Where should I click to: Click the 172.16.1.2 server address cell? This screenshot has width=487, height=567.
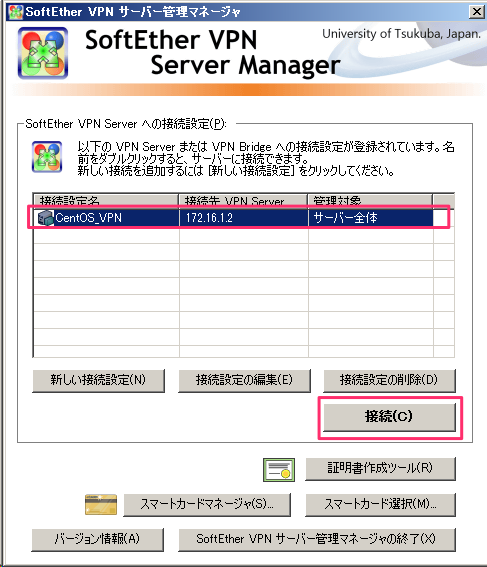click(x=244, y=218)
